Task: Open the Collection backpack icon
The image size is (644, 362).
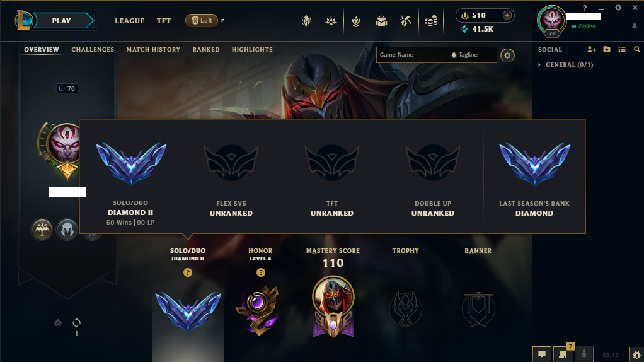Action: [382, 21]
